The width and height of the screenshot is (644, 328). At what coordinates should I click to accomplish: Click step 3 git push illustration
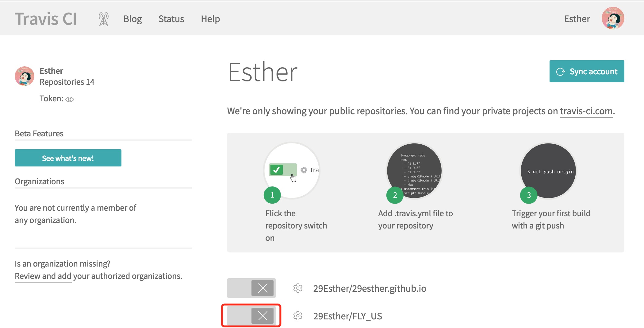(x=548, y=171)
